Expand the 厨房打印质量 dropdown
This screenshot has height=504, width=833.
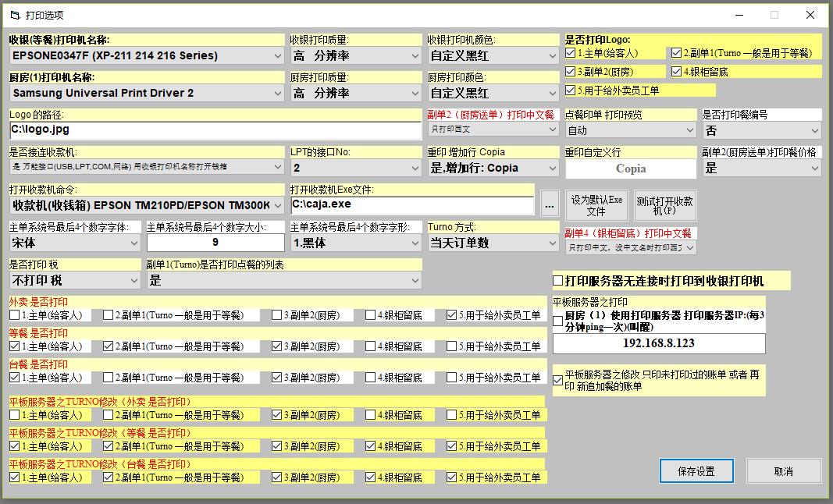(356, 93)
